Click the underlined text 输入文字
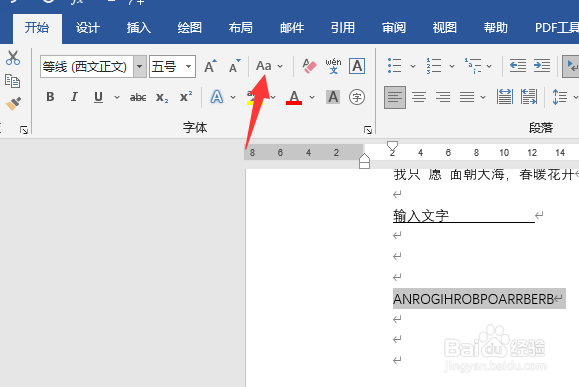579x387 pixels. tap(421, 216)
